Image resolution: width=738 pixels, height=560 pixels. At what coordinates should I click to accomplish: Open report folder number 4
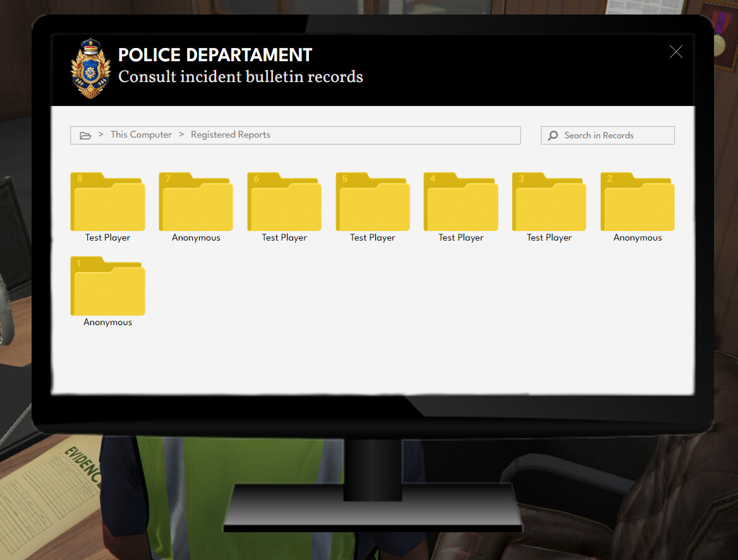(x=461, y=201)
